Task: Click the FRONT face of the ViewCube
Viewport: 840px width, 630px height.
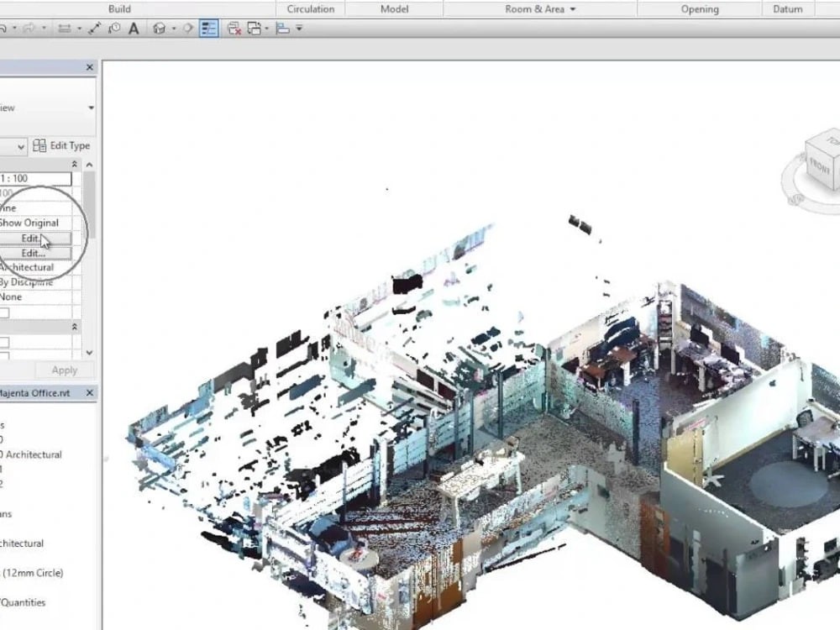Action: tap(821, 166)
